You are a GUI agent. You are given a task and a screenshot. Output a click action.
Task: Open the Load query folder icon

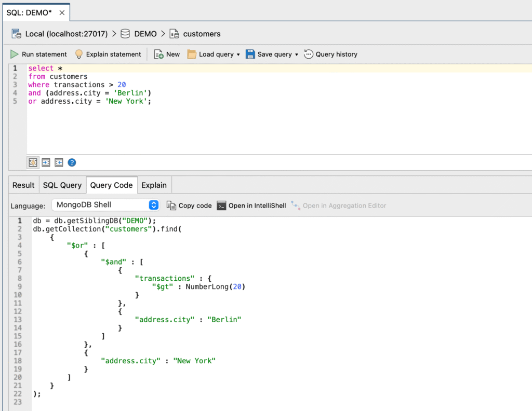(193, 54)
